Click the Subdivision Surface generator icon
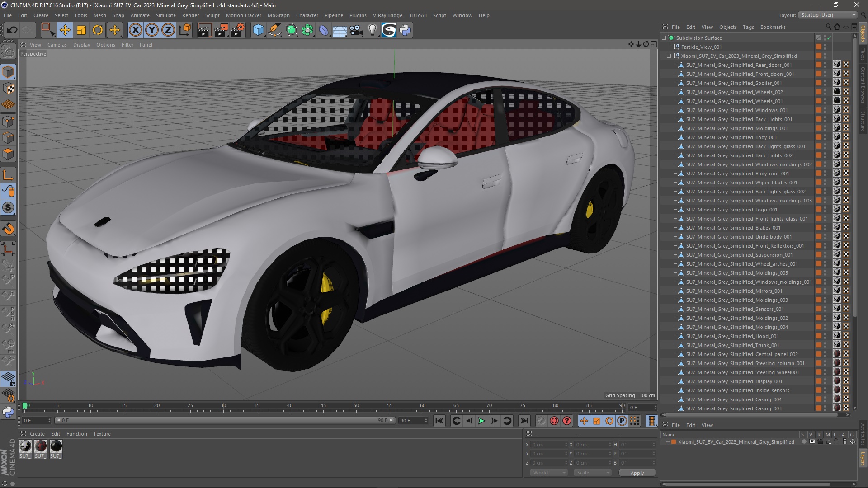The width and height of the screenshot is (868, 488). pyautogui.click(x=291, y=30)
